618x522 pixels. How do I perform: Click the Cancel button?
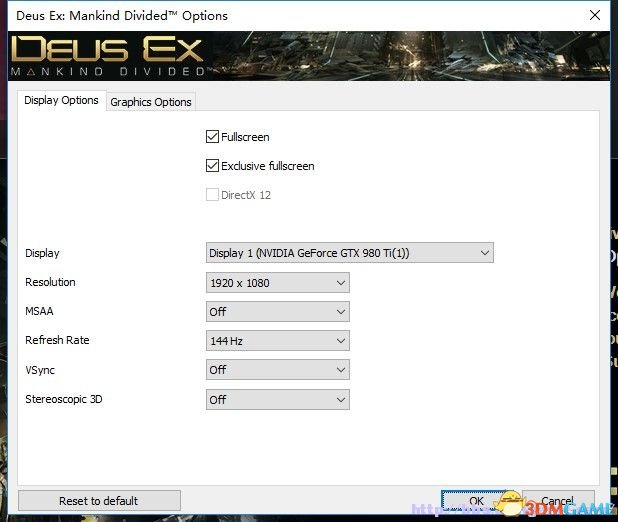558,501
